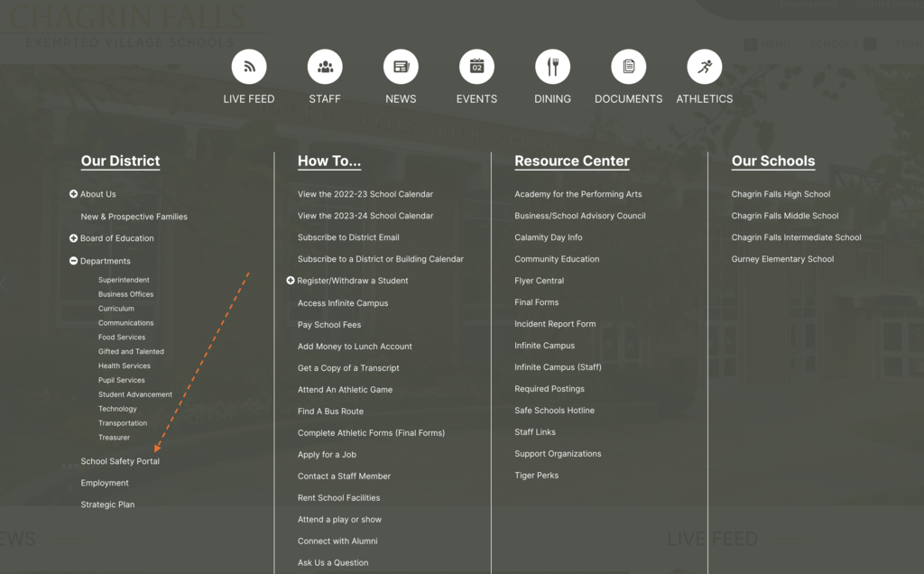This screenshot has width=924, height=574.
Task: Select Gurney Elementary School
Action: (x=782, y=259)
